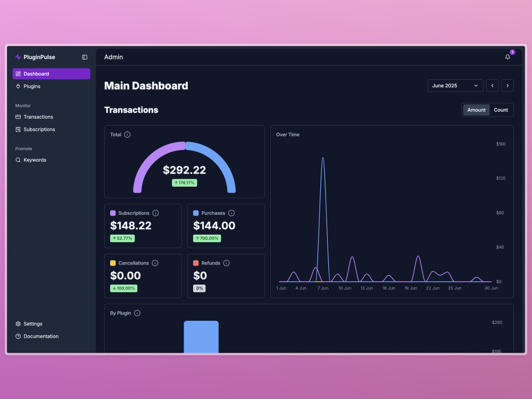Click the Admin header title
Image resolution: width=532 pixels, height=399 pixels.
pos(114,57)
